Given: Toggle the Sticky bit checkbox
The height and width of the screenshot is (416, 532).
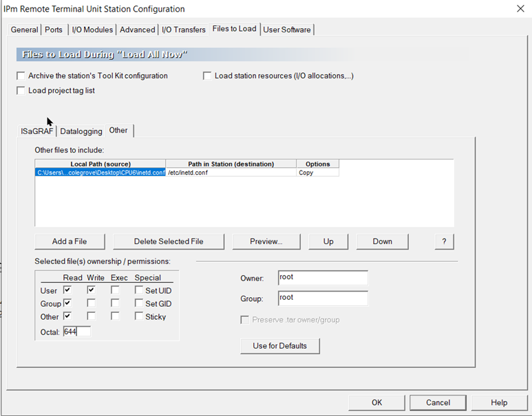Looking at the screenshot, I should pos(139,316).
